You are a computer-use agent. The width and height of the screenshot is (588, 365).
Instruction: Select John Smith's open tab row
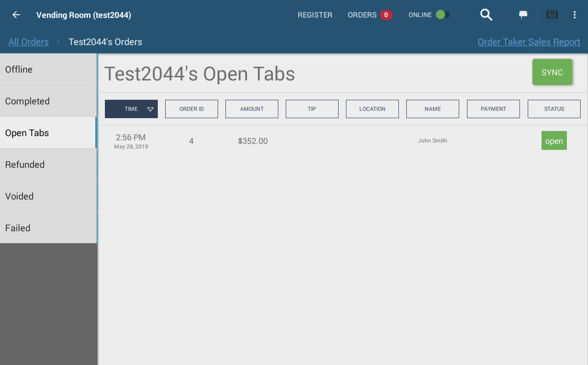[x=342, y=141]
